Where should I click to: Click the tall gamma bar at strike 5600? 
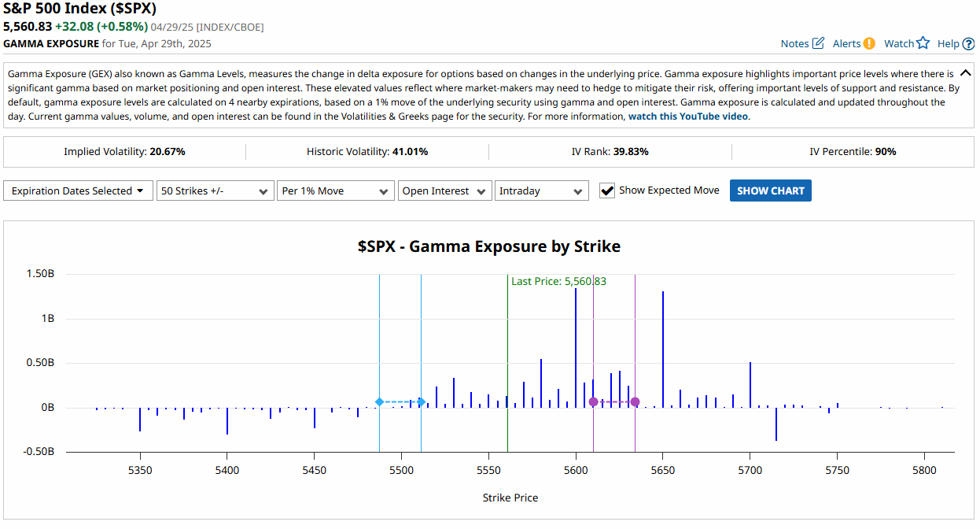(576, 348)
